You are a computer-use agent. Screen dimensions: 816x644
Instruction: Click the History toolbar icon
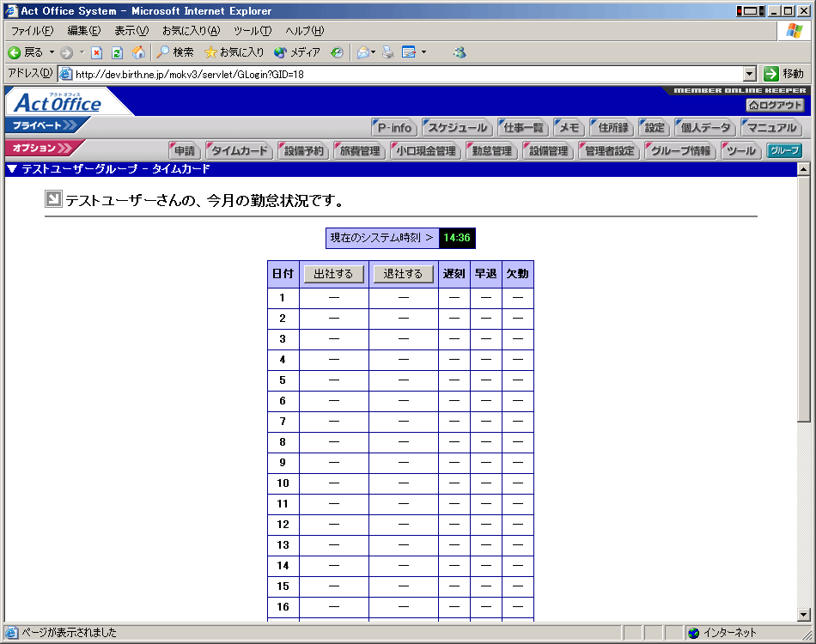click(x=337, y=52)
